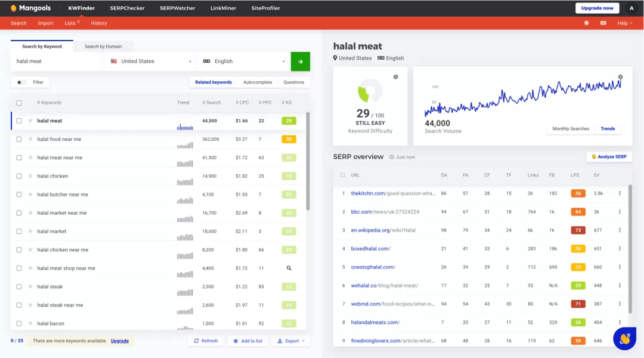Star the halal food near me keyword
The width and height of the screenshot is (644, 358).
tap(30, 140)
